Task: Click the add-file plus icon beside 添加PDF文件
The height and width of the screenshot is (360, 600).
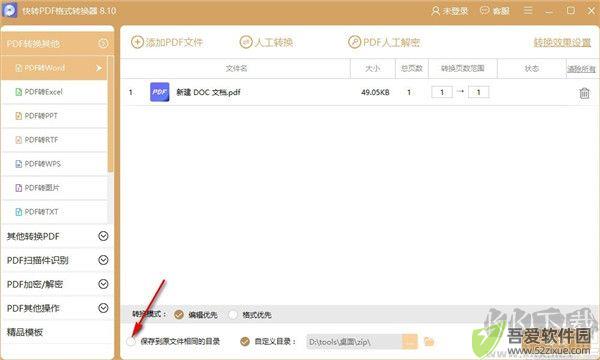Action: coord(137,42)
